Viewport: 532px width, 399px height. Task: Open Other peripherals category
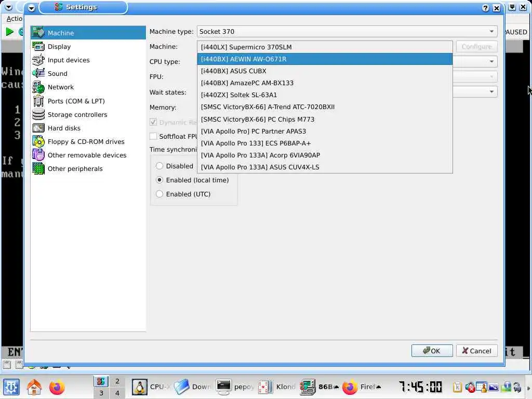pyautogui.click(x=88, y=169)
